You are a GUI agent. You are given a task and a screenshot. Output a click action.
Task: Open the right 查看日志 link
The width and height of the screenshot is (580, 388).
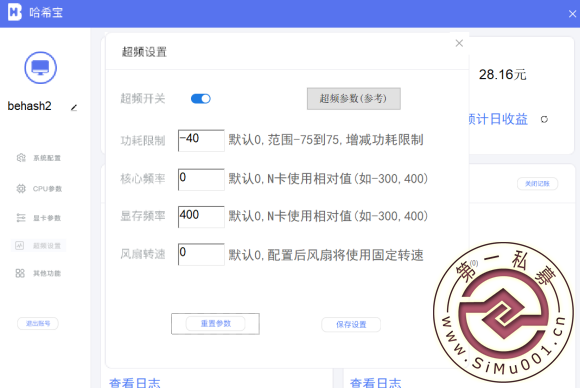tap(375, 383)
